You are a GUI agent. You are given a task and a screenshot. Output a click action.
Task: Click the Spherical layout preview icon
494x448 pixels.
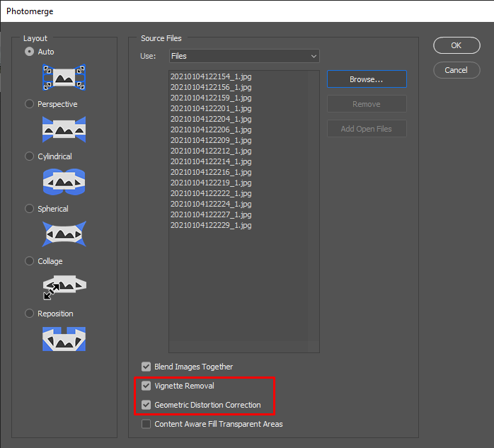pyautogui.click(x=64, y=234)
